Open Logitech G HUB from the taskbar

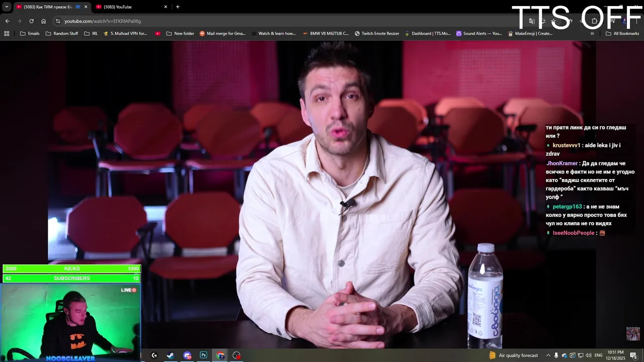(x=154, y=355)
